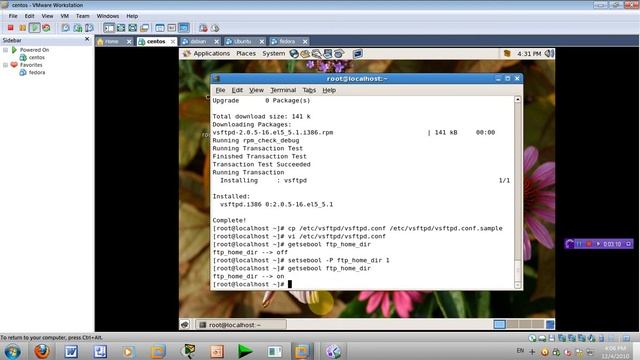Click the terminal command prompt input line
Screen dimensions: 640x360
click(x=363, y=284)
